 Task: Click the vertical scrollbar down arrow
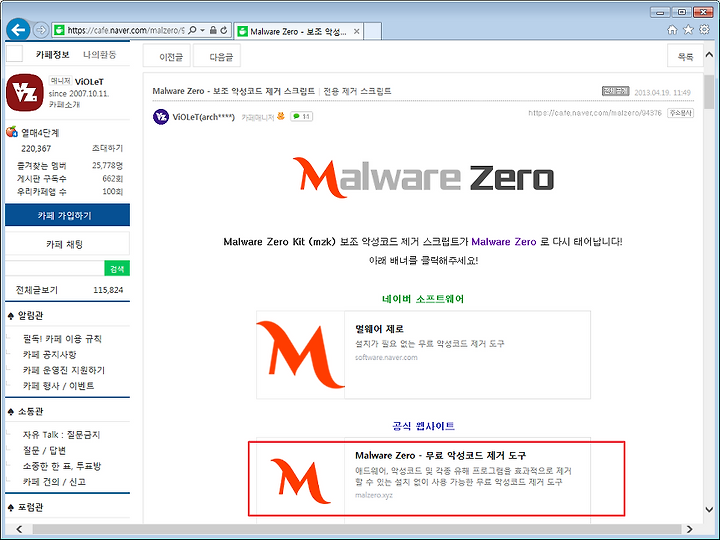point(709,509)
